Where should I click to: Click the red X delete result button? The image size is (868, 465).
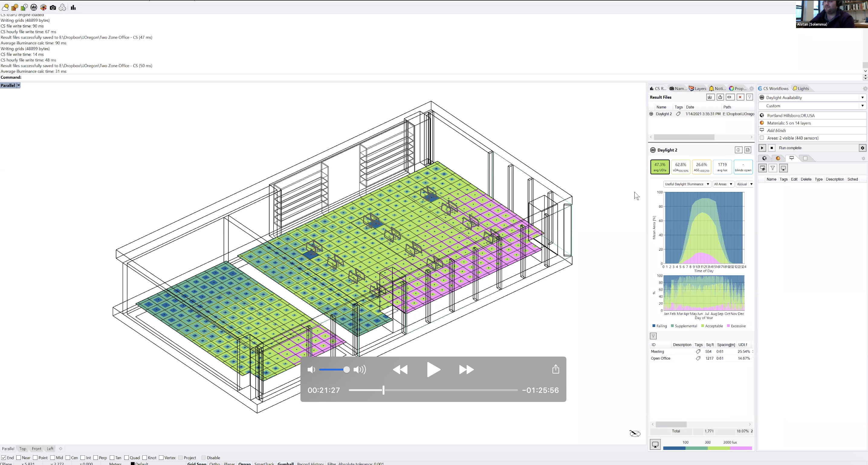tap(740, 97)
